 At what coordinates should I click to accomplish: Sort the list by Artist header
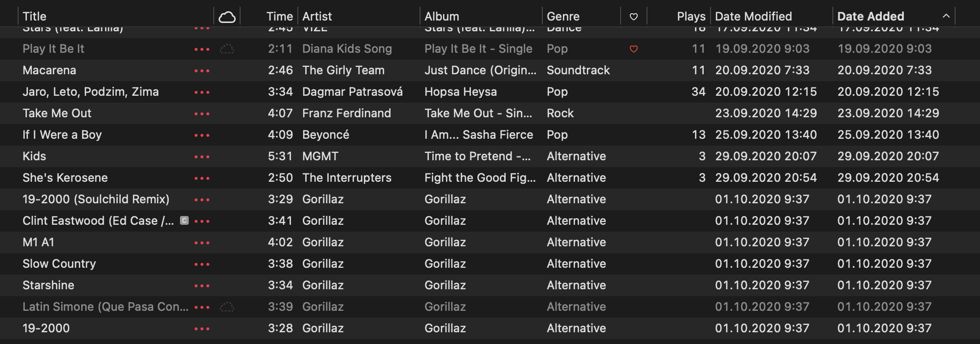tap(317, 17)
